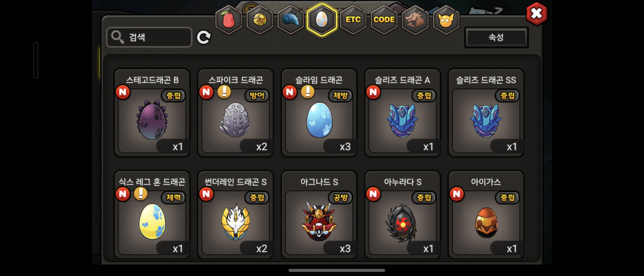Close the inventory window with red X

(x=536, y=14)
